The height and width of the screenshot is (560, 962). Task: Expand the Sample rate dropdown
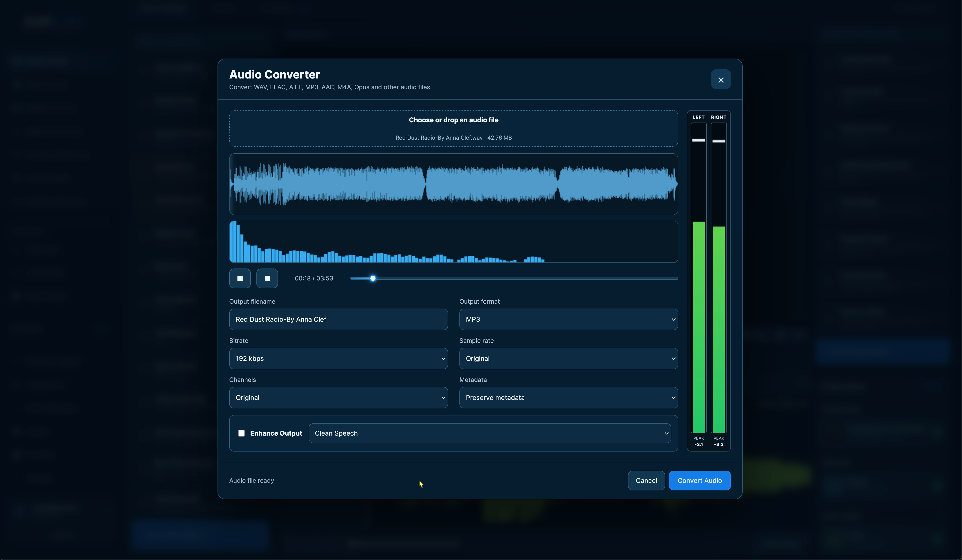[x=568, y=358]
